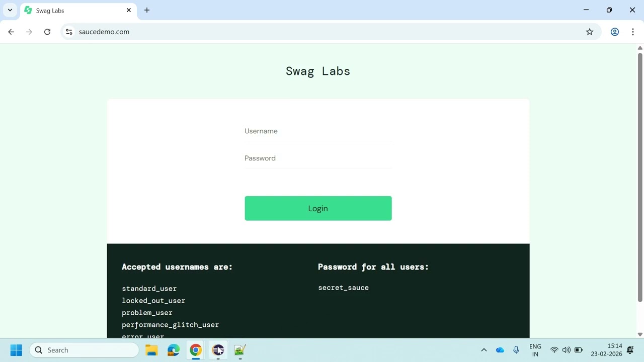Reload the saucedemo page

(47, 32)
